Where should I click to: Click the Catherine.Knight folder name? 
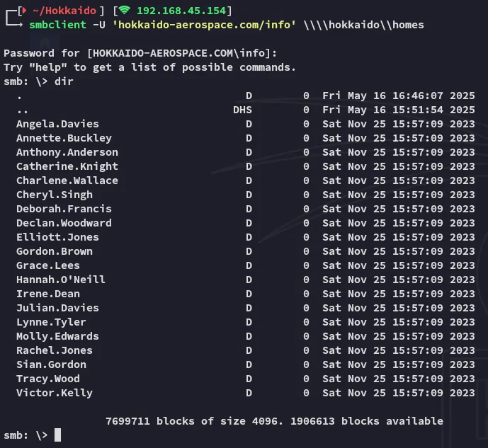(67, 166)
